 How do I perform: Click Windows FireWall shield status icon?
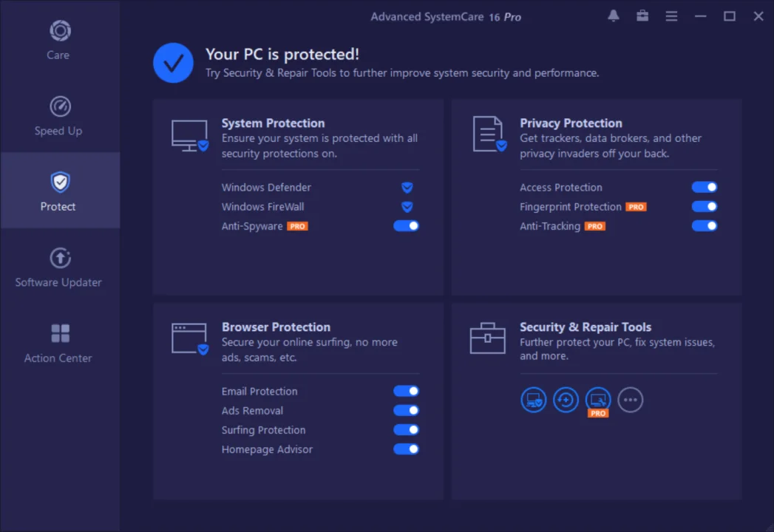point(407,207)
